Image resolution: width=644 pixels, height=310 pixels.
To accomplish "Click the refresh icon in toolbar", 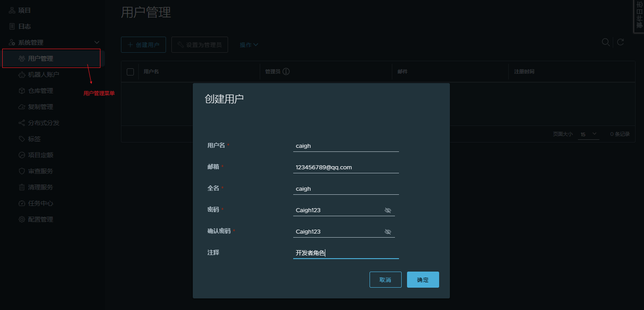I will tap(620, 42).
